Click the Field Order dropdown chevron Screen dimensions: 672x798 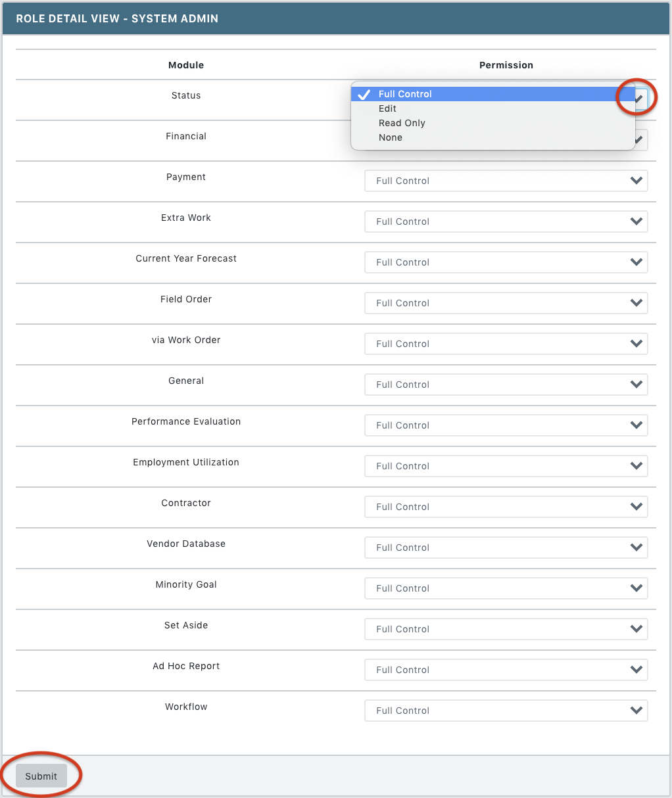tap(636, 303)
